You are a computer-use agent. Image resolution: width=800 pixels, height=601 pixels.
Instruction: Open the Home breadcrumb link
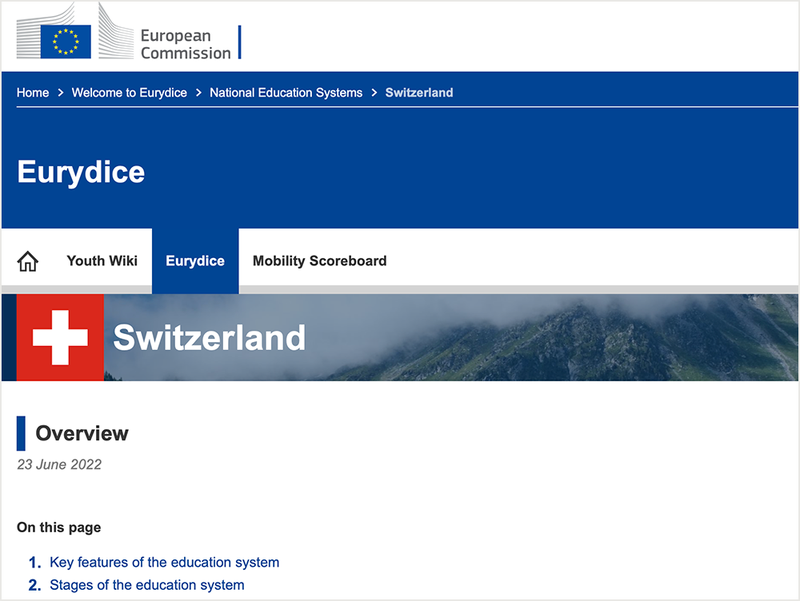pos(32,92)
